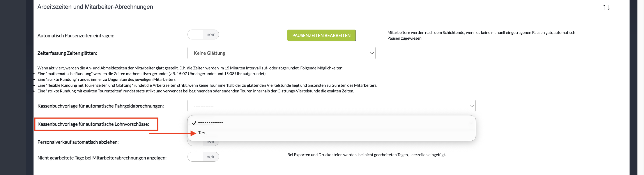Select the Test option in the open list
Screen dimensions: 644x175
[202, 133]
